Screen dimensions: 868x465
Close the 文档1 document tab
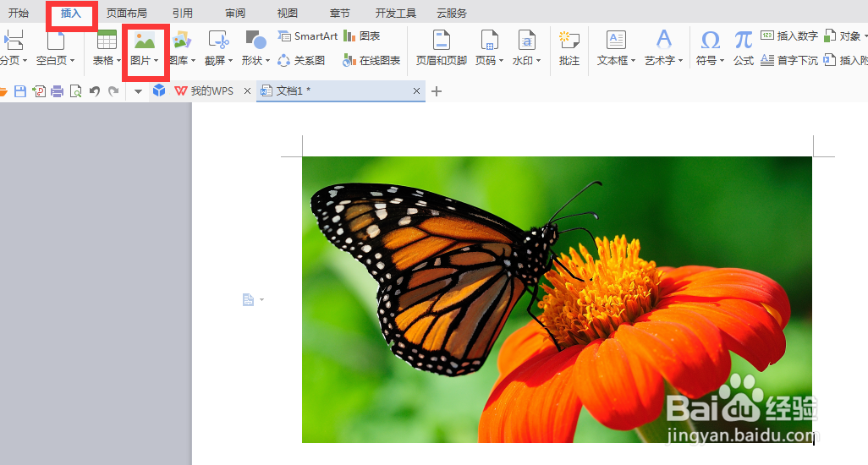[x=416, y=90]
